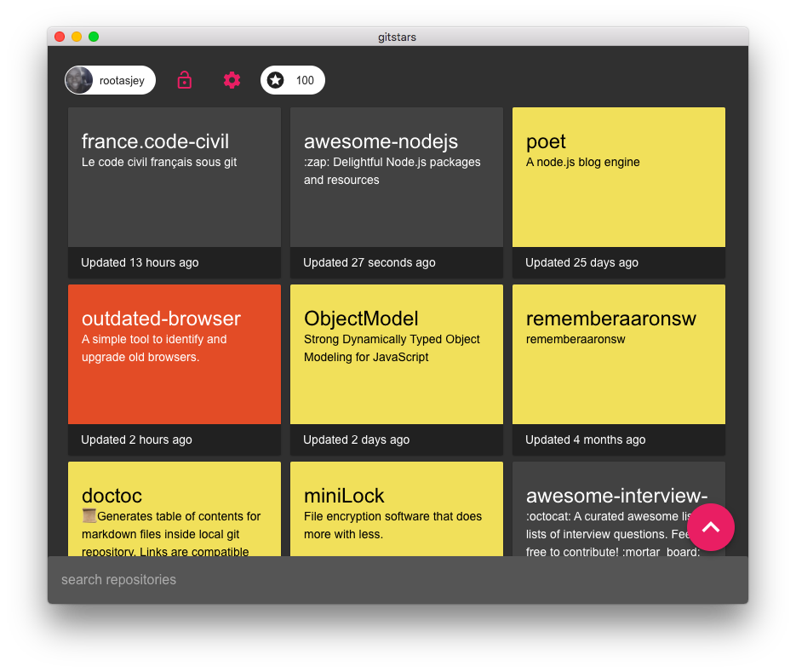Image resolution: width=796 pixels, height=672 pixels.
Task: Open settings with the gear icon
Action: point(232,80)
